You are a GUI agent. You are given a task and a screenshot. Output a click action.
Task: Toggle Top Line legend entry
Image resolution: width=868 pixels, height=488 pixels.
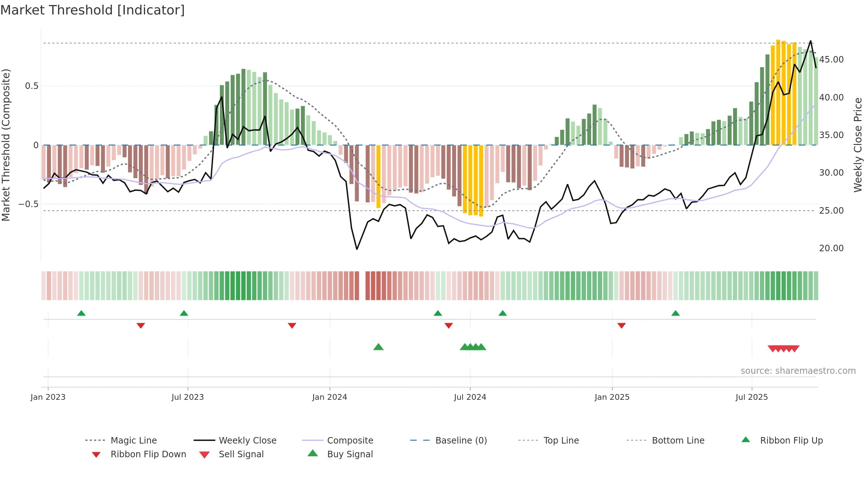click(x=549, y=440)
